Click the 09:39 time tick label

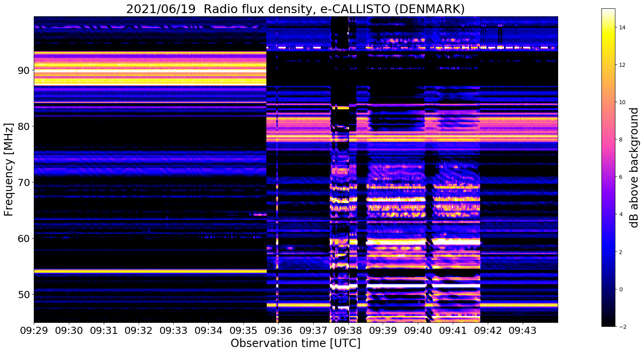(384, 330)
